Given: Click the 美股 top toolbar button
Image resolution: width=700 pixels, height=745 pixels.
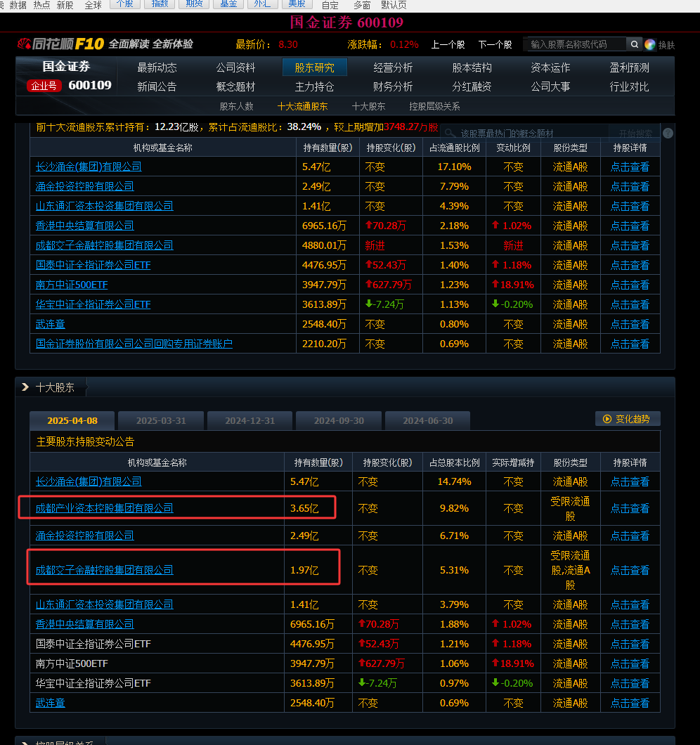Looking at the screenshot, I should (297, 4).
